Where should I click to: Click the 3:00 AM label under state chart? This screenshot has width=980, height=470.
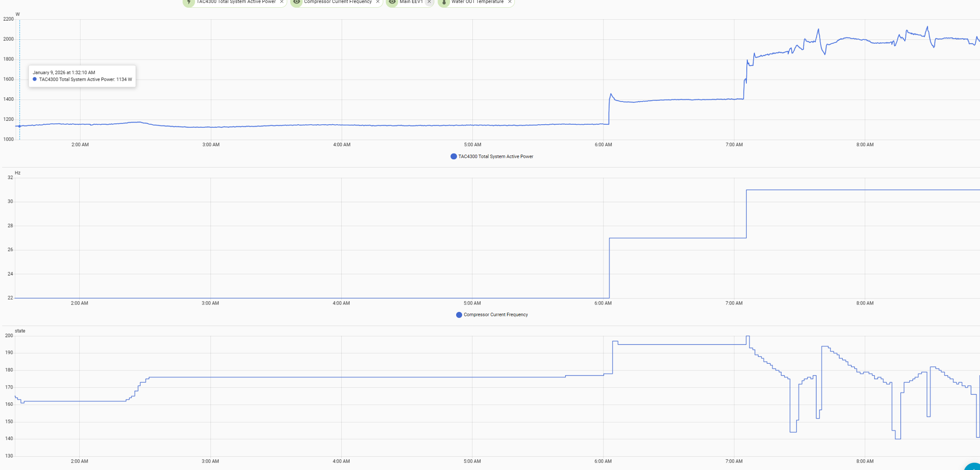[x=210, y=461]
